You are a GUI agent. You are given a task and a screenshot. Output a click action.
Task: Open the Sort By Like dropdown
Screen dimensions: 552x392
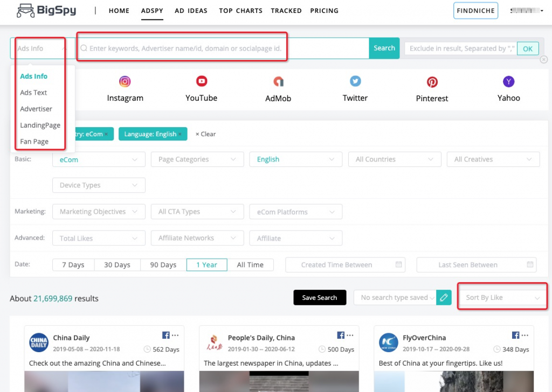(502, 297)
